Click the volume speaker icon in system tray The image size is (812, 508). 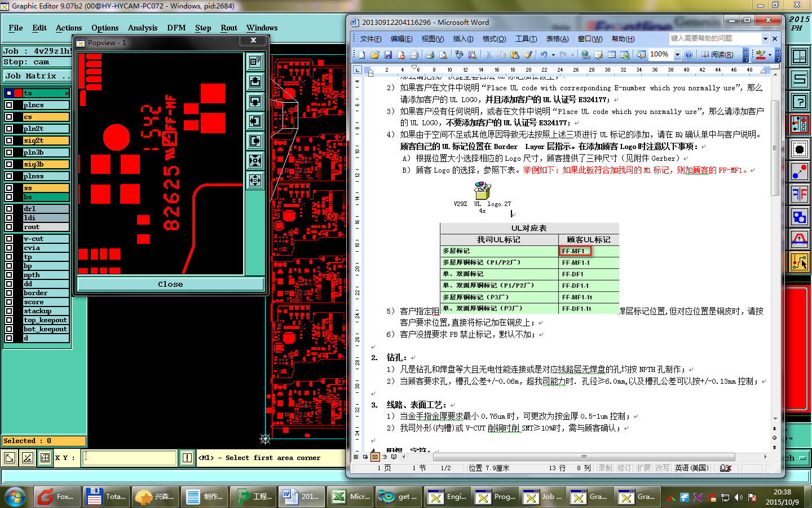coord(739,497)
